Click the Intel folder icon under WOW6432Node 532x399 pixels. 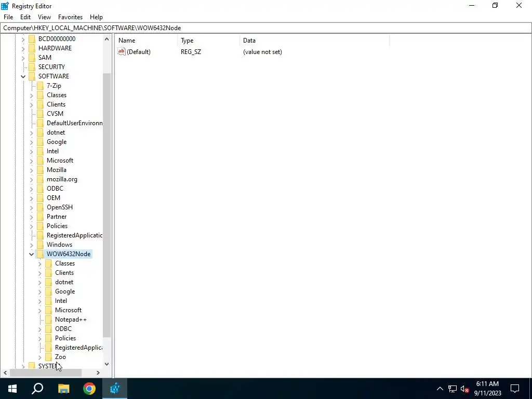click(49, 301)
